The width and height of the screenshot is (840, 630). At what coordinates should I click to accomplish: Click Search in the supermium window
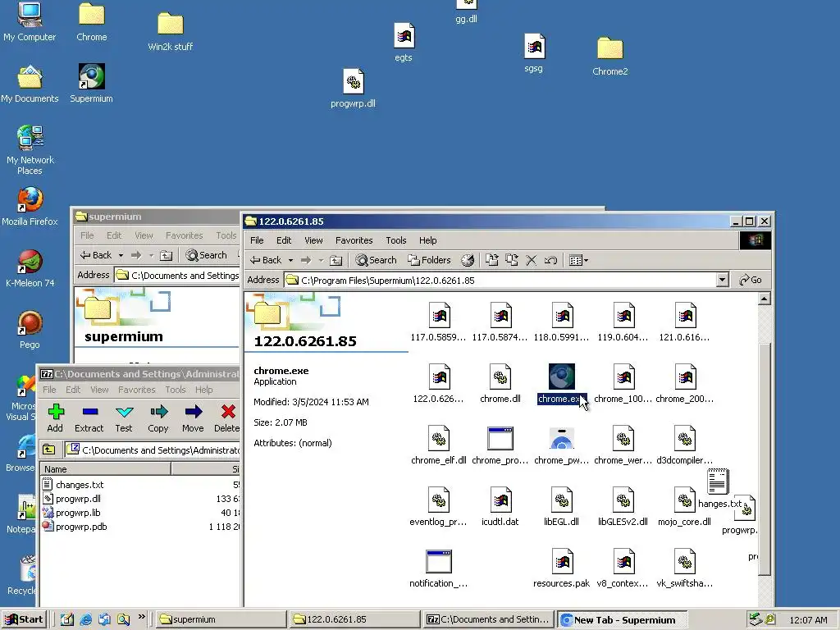click(206, 256)
